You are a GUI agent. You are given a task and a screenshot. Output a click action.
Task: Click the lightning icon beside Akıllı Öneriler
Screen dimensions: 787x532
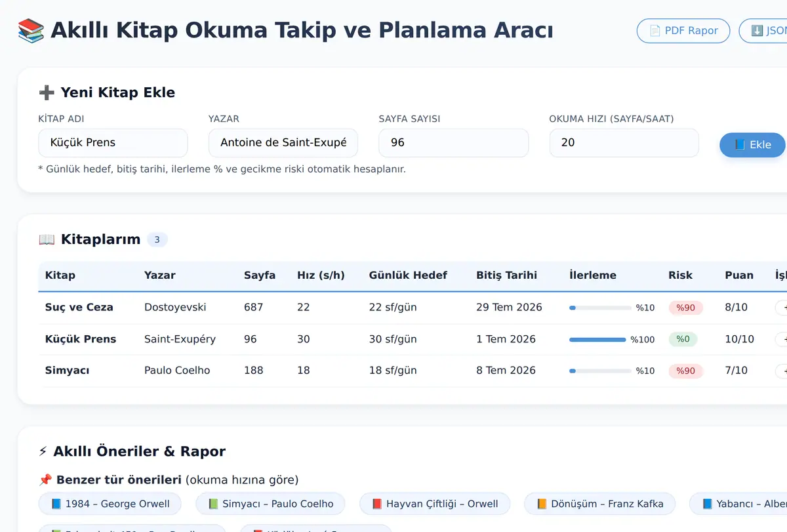coord(43,451)
